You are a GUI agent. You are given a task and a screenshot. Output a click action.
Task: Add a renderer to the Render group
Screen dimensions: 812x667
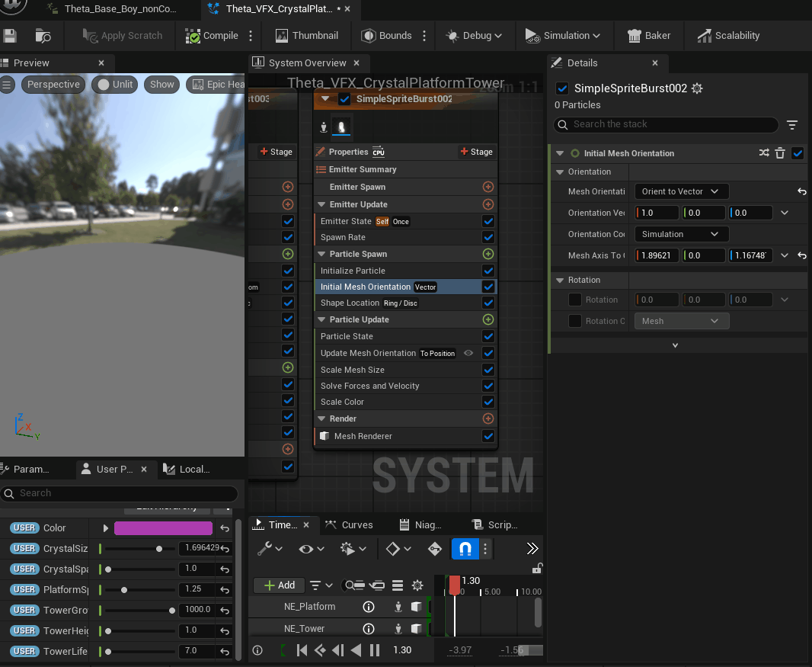pyautogui.click(x=488, y=418)
